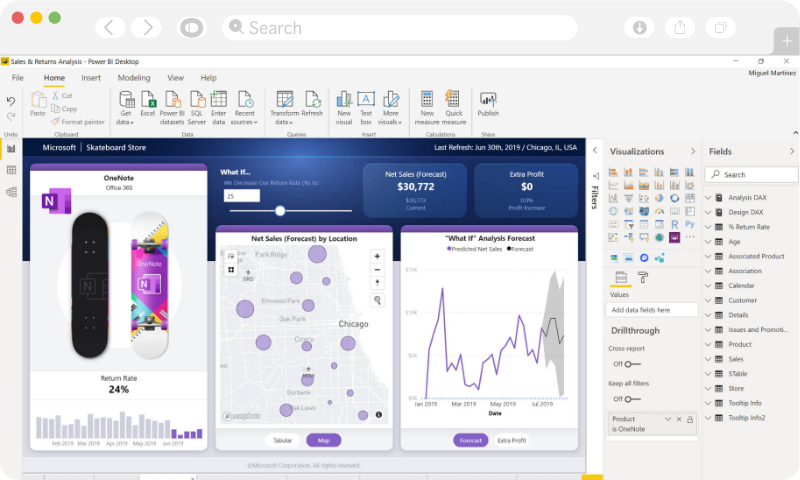Collapse the Fields pane chevron
The image size is (800, 480).
[792, 151]
